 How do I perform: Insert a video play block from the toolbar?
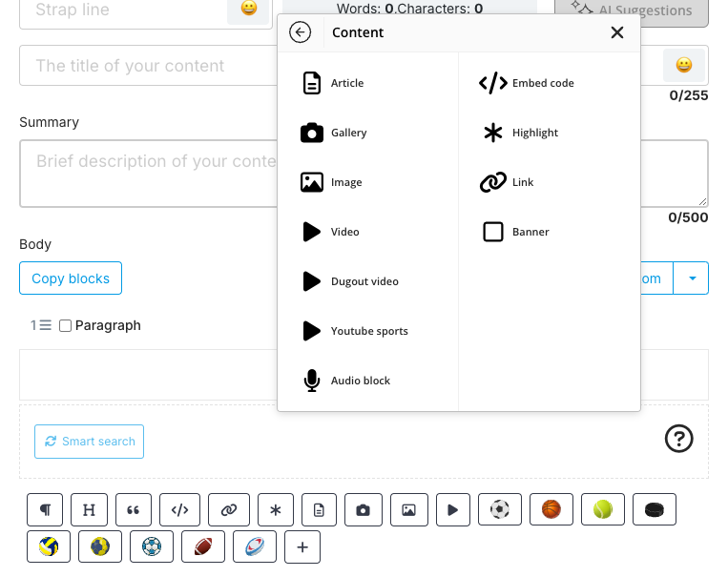(453, 509)
